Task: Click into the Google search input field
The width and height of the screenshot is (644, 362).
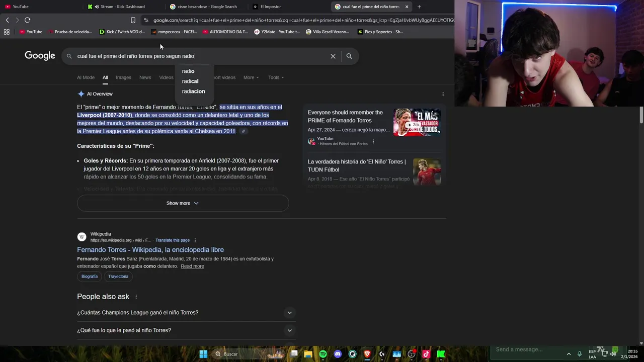Action: [201, 56]
